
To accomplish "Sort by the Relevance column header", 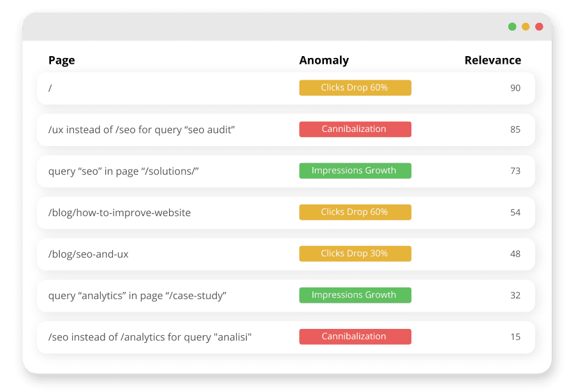I will [x=493, y=60].
